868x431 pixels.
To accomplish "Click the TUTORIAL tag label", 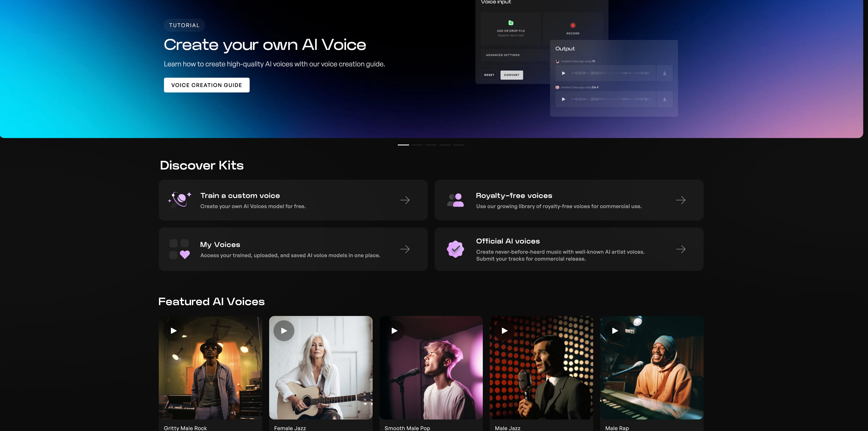I will coord(184,25).
